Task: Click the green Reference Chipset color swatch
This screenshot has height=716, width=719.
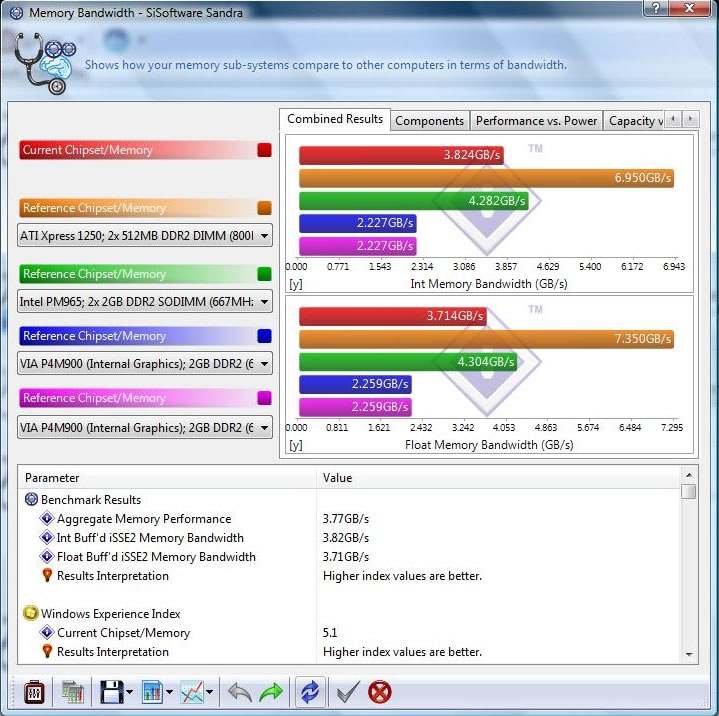Action: 264,274
